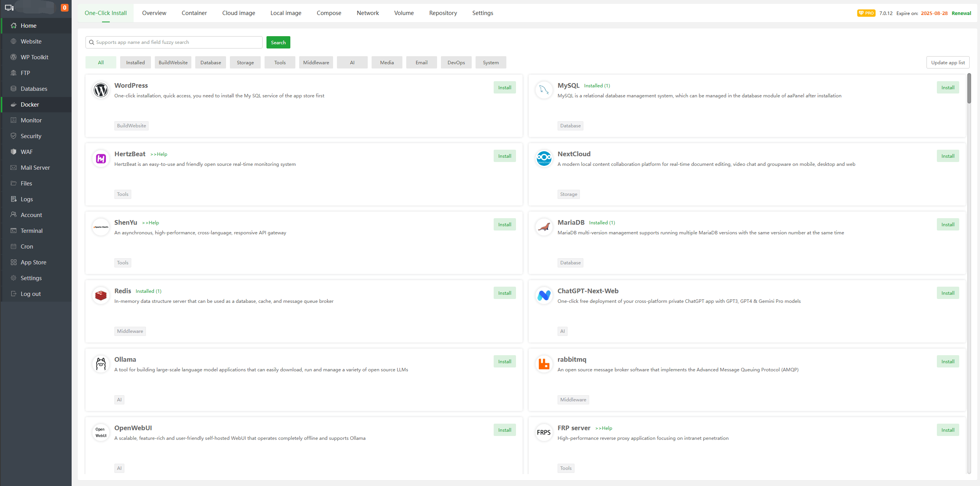Click the NextCloud blue logo icon

[544, 158]
